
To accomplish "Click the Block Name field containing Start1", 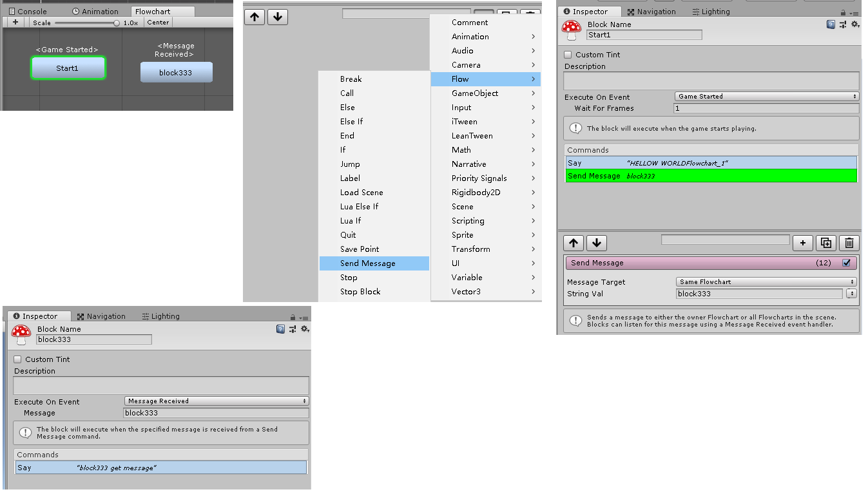I will (x=643, y=35).
